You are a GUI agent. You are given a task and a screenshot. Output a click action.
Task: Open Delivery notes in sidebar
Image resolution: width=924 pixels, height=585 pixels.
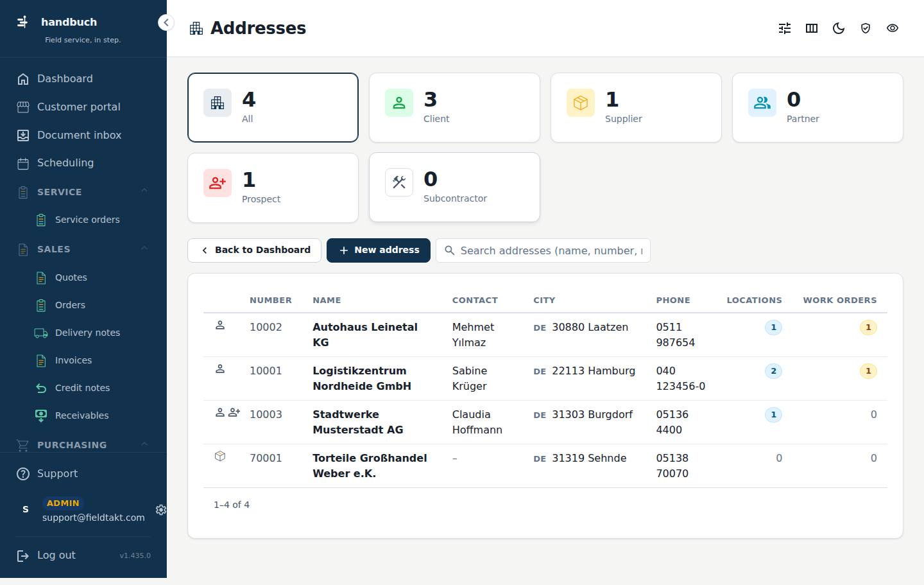point(92,333)
